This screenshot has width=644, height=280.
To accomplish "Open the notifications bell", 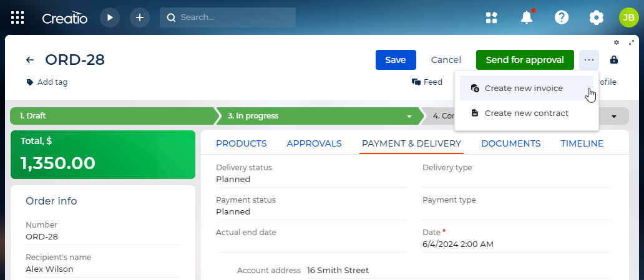I will click(x=527, y=17).
